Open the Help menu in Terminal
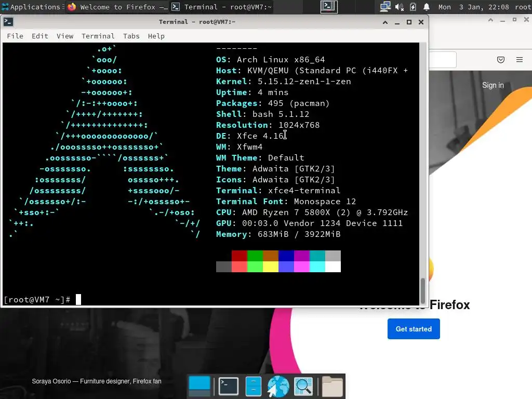 (156, 36)
